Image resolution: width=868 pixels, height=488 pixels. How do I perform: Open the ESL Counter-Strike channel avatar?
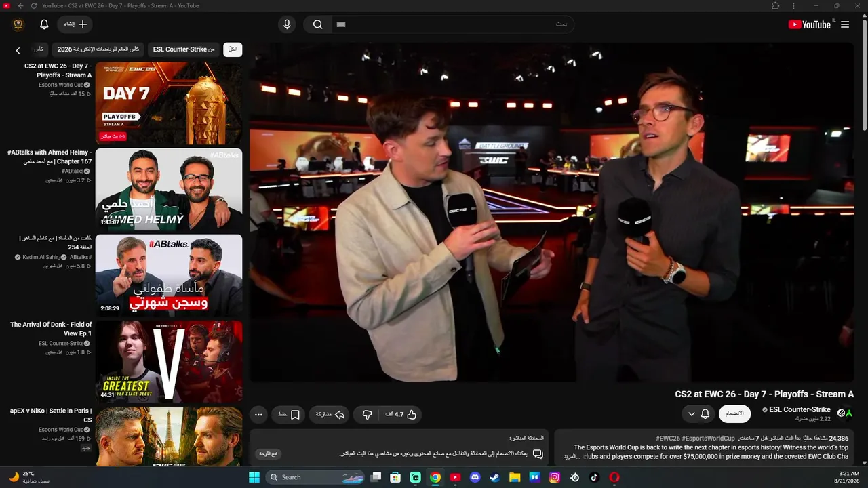845,413
